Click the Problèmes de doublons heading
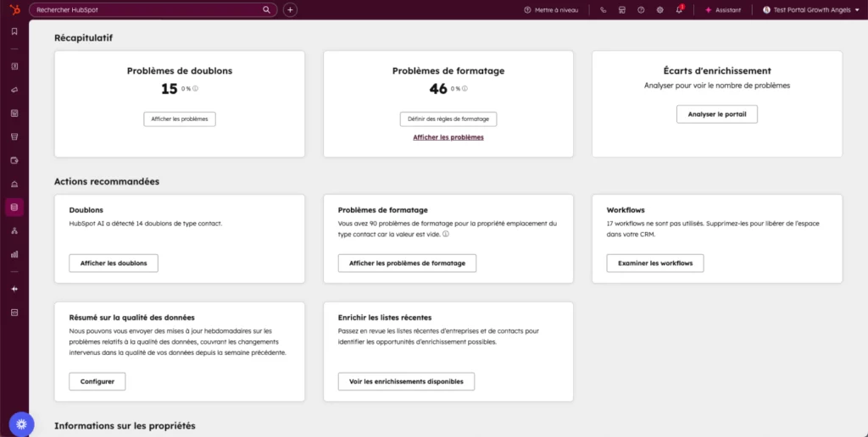The width and height of the screenshot is (868, 437). coord(180,71)
